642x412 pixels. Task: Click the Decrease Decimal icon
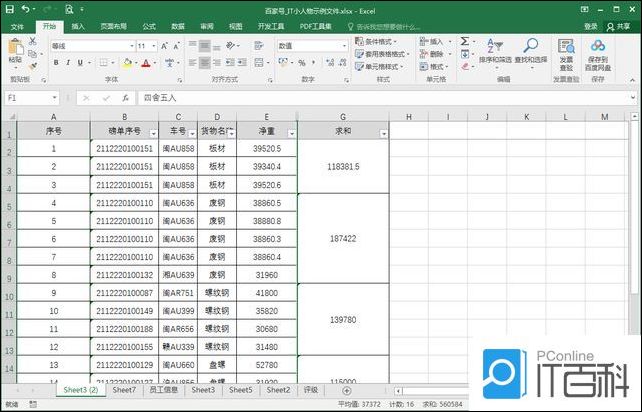(x=343, y=63)
